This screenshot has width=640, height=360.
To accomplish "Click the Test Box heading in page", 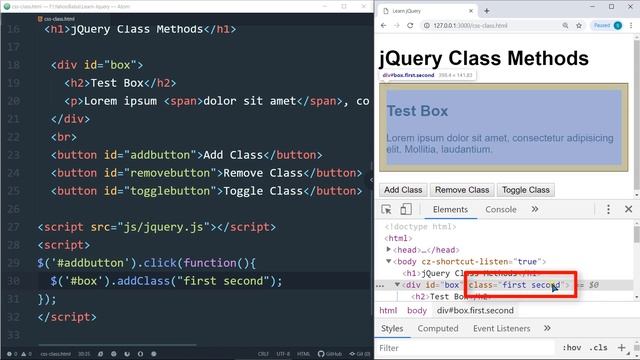I will pyautogui.click(x=417, y=111).
